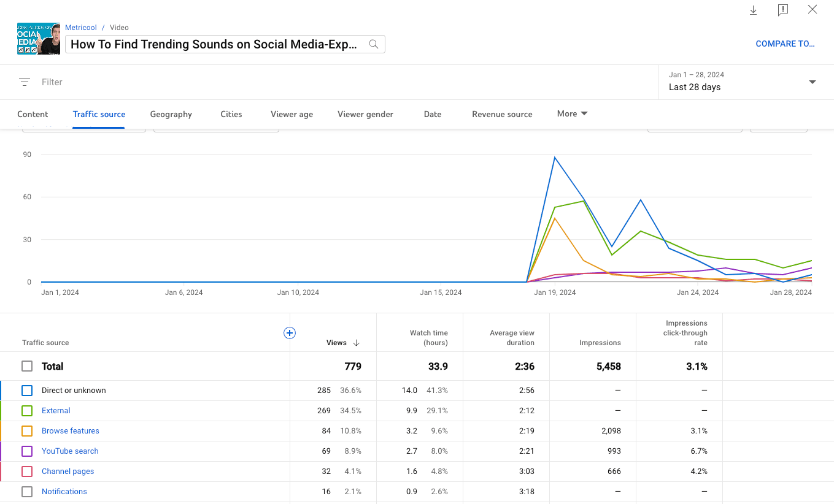
Task: Click the search magnifier in the video title field
Action: pyautogui.click(x=373, y=44)
